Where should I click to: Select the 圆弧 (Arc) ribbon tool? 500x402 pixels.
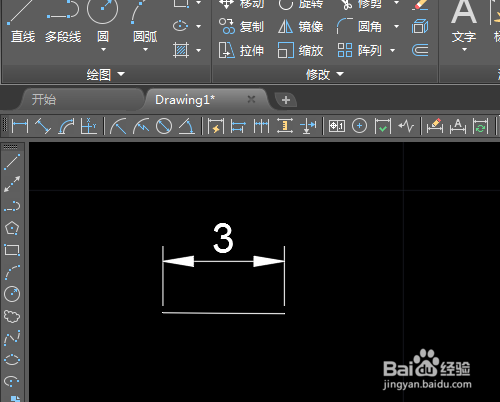click(145, 22)
